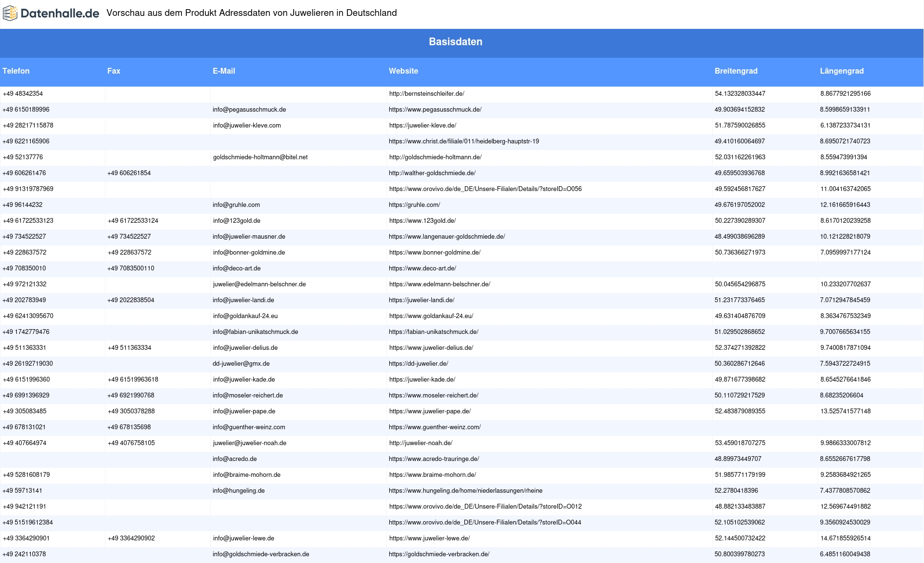Screen dimensions: 924x563
Task: Select fax number +49 606261854
Action: click(129, 173)
